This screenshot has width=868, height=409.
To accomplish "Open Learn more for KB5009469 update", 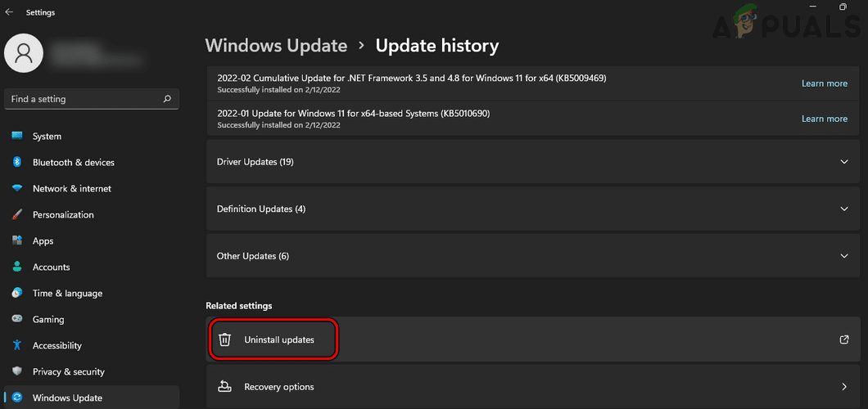I will [824, 83].
